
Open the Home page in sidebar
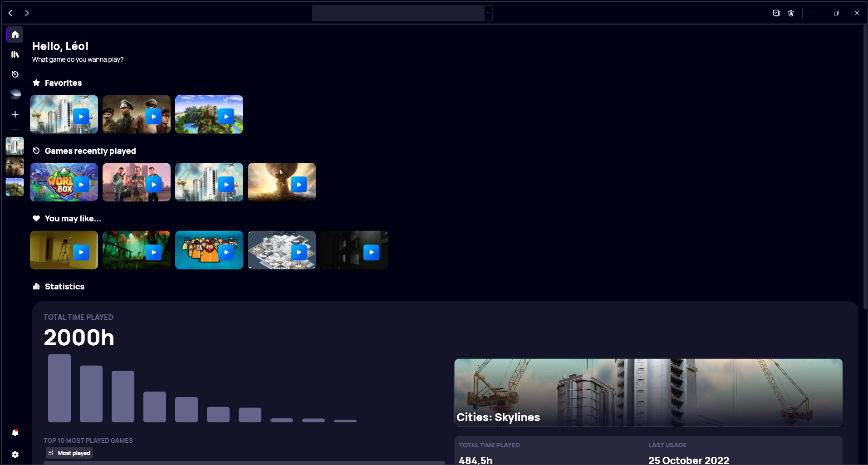(x=15, y=34)
